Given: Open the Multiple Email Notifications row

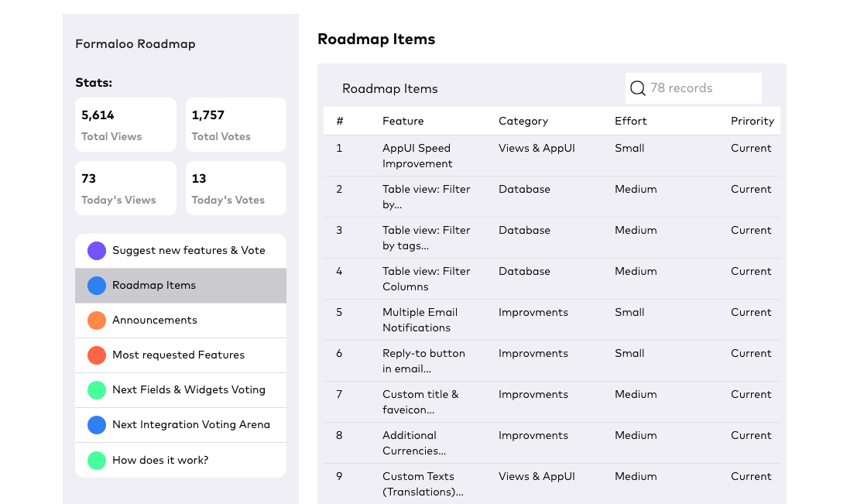Looking at the screenshot, I should [551, 320].
